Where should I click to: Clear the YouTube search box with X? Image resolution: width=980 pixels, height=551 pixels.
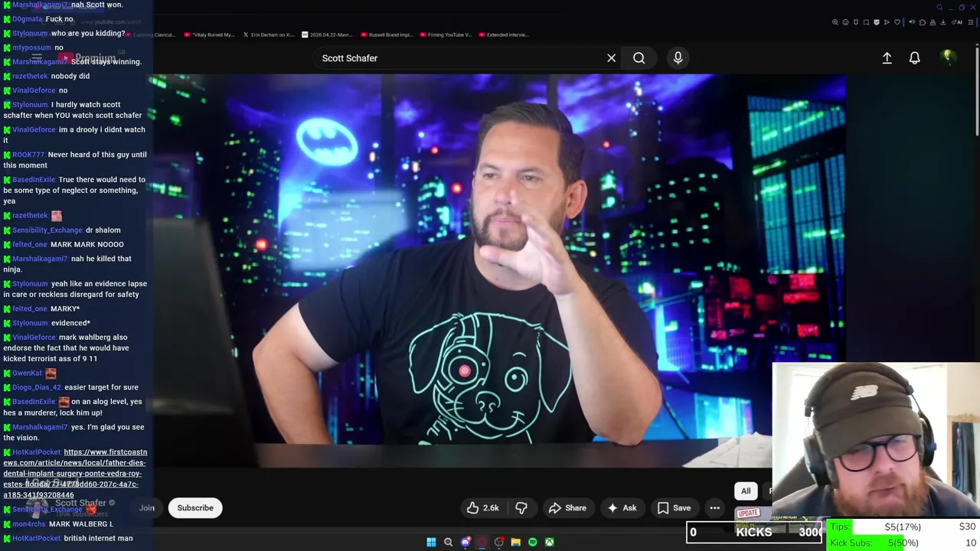coord(611,58)
